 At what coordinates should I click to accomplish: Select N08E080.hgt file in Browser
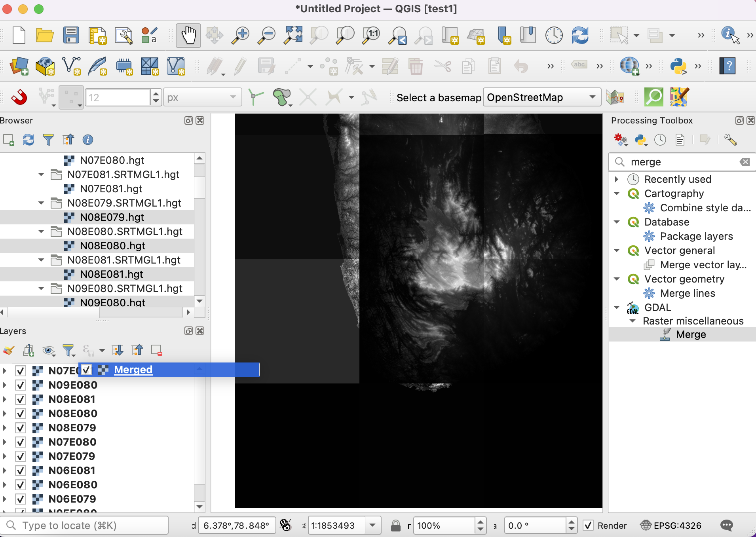(112, 246)
